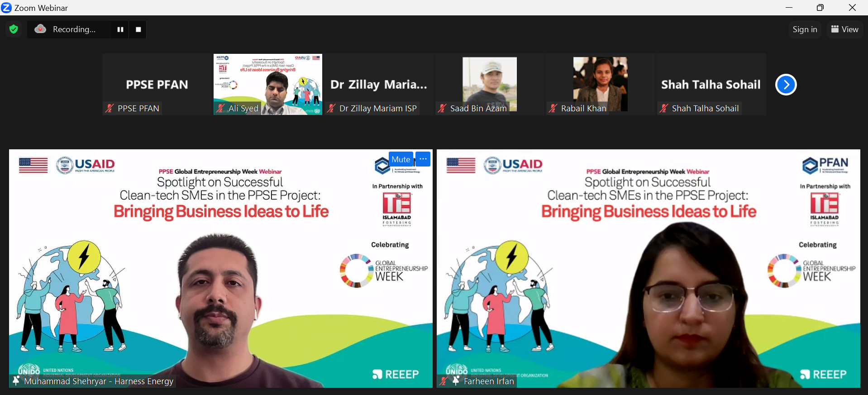The width and height of the screenshot is (868, 395).
Task: Select Saad Bin Azam's thumbnail
Action: tap(489, 84)
